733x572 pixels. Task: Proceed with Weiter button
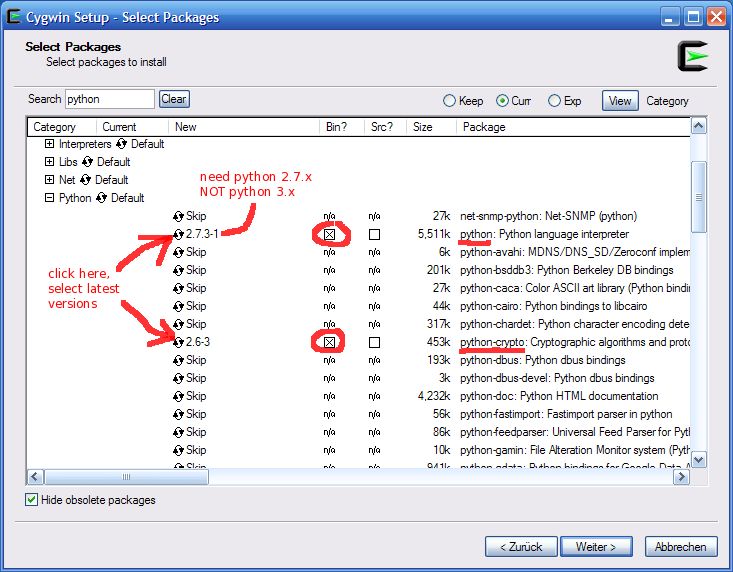pyautogui.click(x=596, y=547)
